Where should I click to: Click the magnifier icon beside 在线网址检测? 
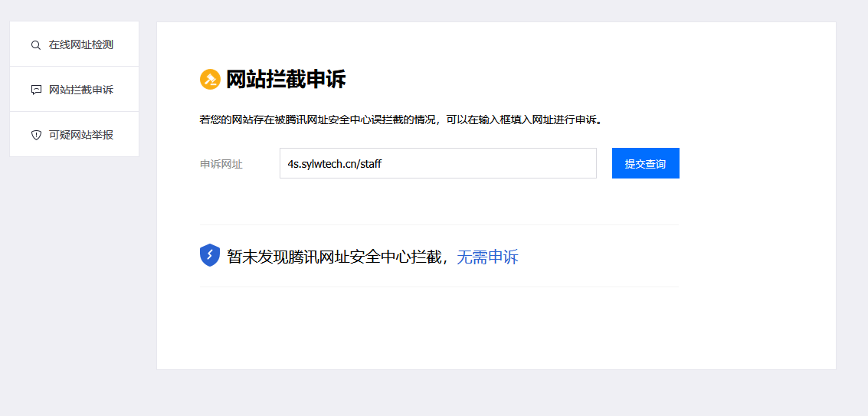pos(36,45)
